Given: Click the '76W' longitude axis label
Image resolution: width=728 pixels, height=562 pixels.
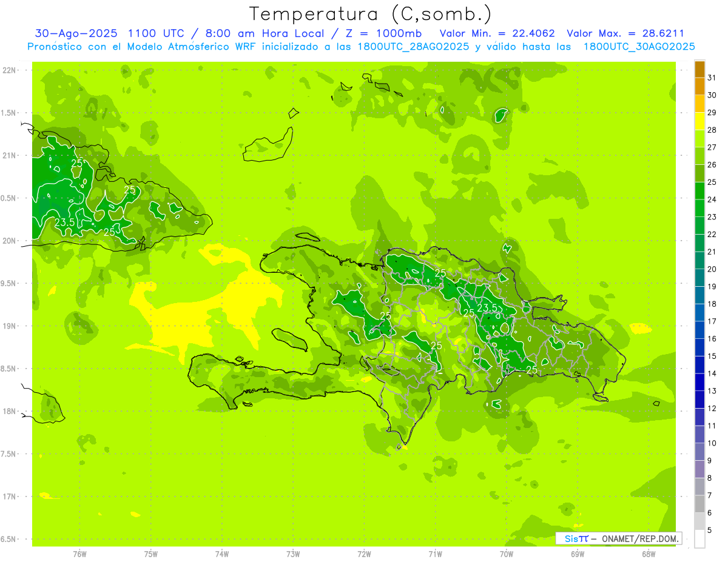Looking at the screenshot, I should coord(79,554).
